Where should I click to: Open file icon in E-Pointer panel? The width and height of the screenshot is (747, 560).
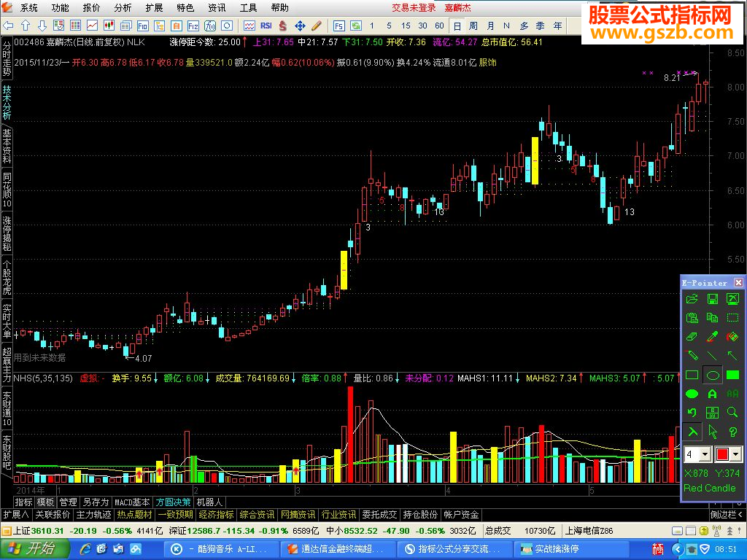click(x=692, y=298)
